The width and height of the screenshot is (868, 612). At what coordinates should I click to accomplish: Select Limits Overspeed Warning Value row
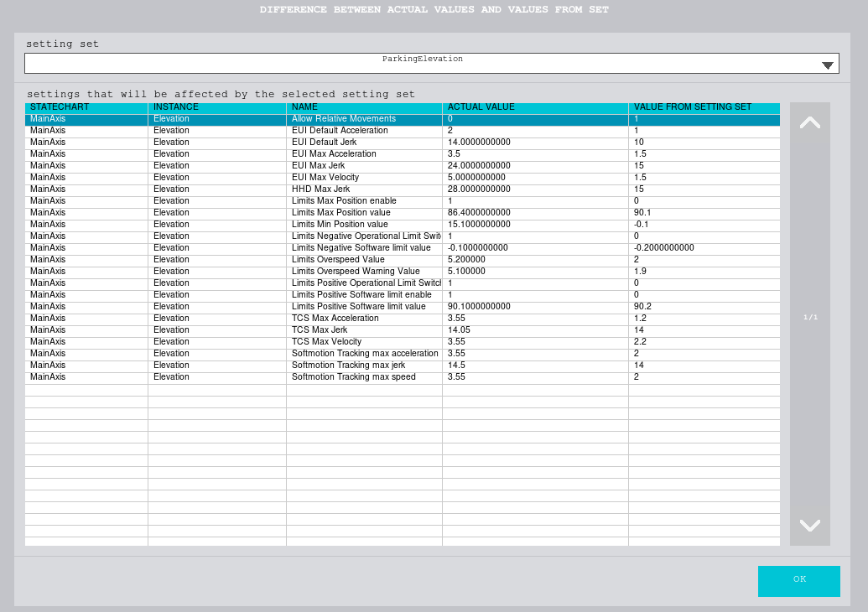coord(403,271)
